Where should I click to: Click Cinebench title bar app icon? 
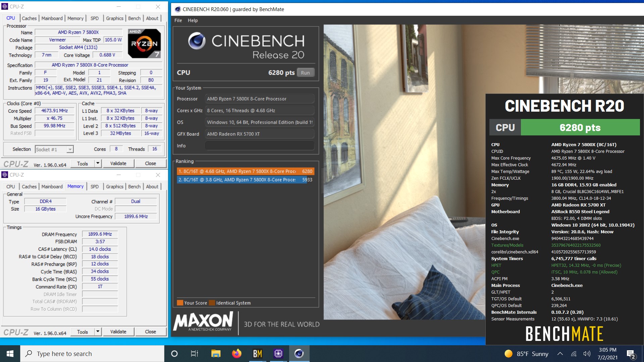(x=178, y=9)
